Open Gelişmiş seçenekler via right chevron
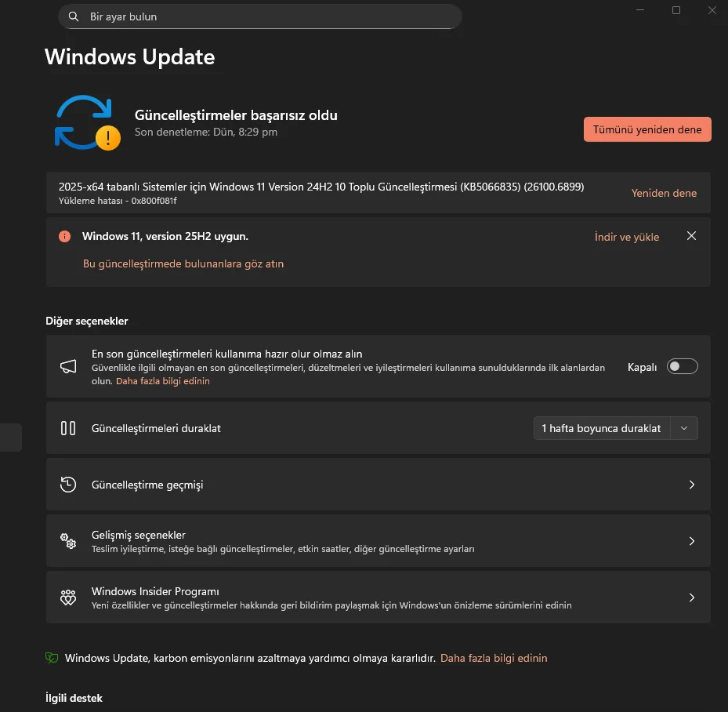Screen dimensions: 728x712 click(691, 541)
